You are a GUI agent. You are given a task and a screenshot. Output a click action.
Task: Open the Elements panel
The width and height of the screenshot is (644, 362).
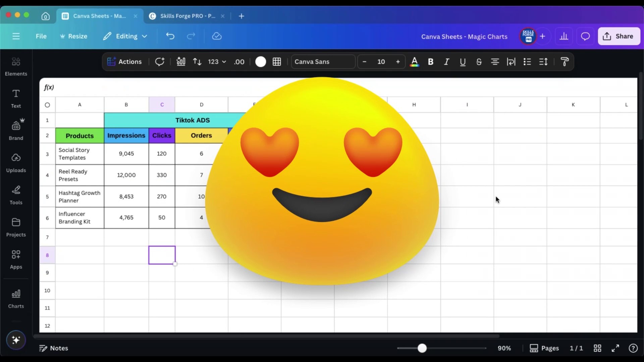click(16, 66)
